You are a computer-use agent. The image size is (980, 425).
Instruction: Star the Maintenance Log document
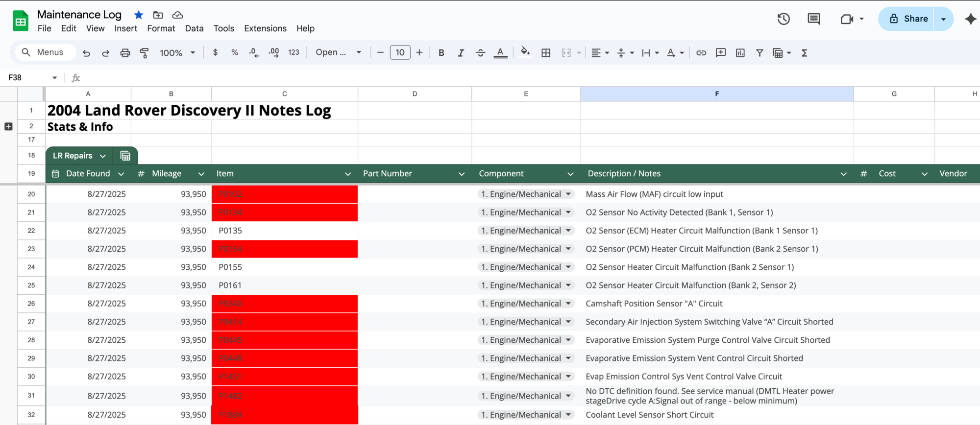coord(139,15)
